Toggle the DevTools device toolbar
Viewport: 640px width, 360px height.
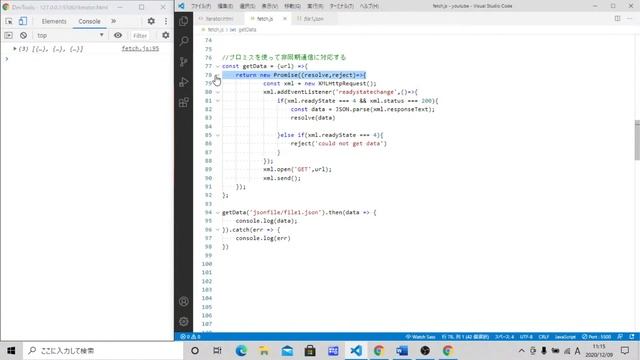[23, 21]
